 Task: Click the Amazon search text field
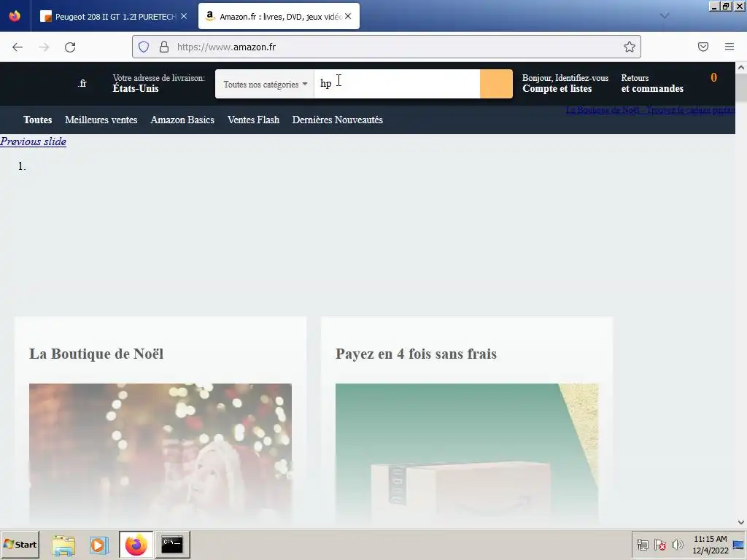[x=397, y=84]
